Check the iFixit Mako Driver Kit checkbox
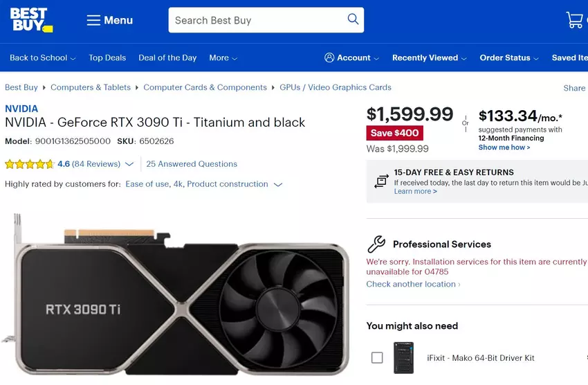The image size is (588, 385). point(377,357)
